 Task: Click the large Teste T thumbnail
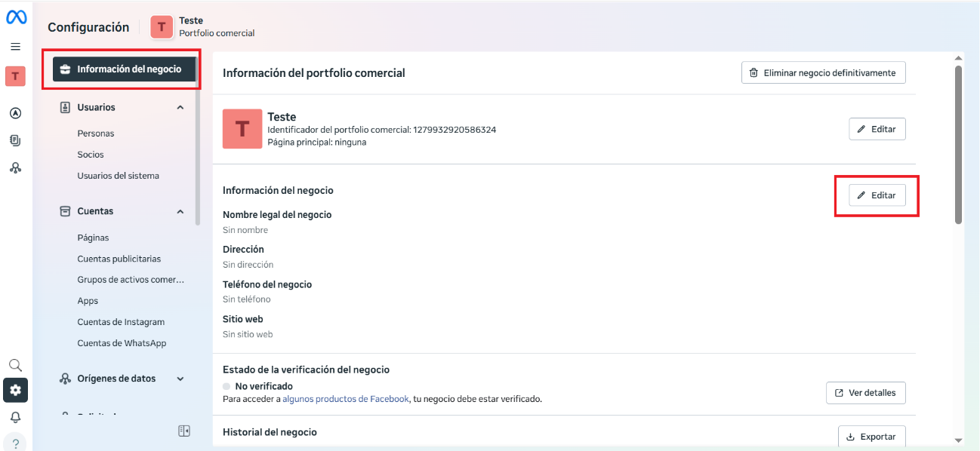pyautogui.click(x=242, y=128)
